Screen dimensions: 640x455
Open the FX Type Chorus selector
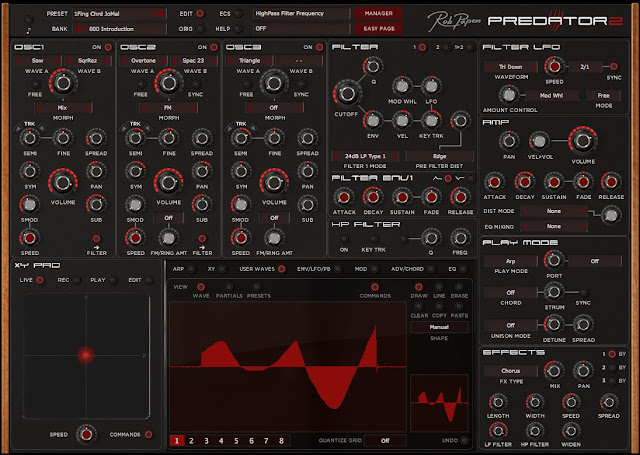[511, 371]
